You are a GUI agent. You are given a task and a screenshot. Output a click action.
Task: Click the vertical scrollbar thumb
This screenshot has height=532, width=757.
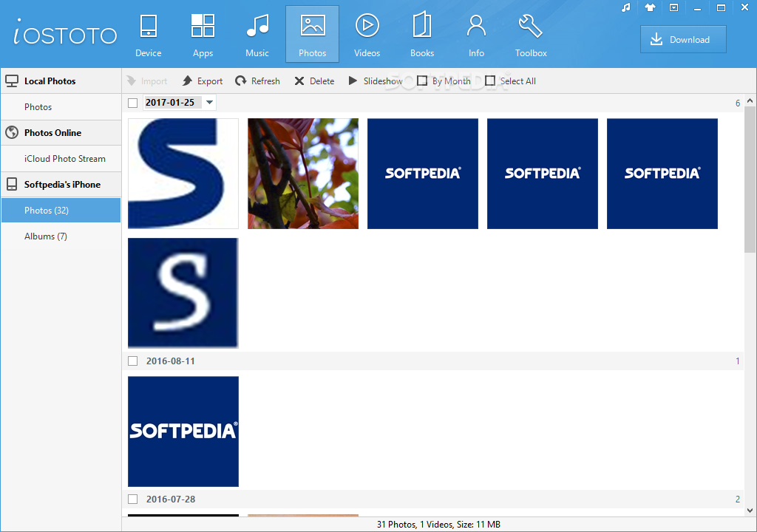tap(750, 180)
